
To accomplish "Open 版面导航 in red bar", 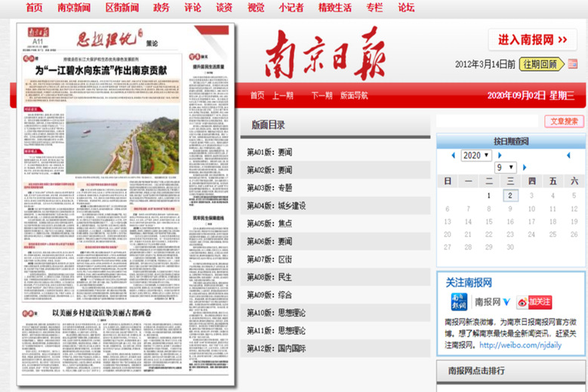I will point(354,95).
